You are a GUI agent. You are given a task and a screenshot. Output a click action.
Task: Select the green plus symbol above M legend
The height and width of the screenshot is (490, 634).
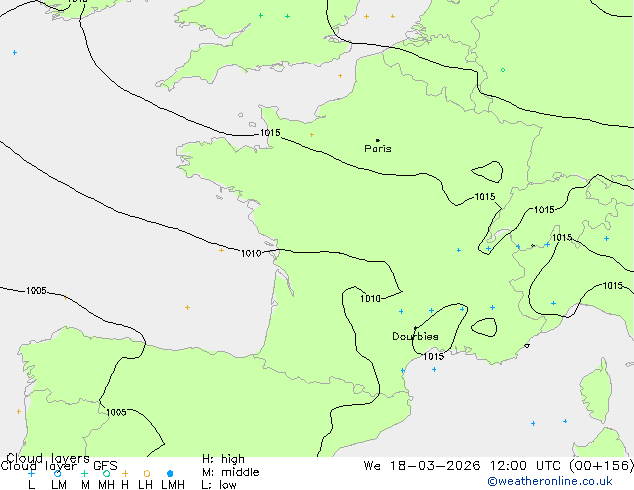84,473
